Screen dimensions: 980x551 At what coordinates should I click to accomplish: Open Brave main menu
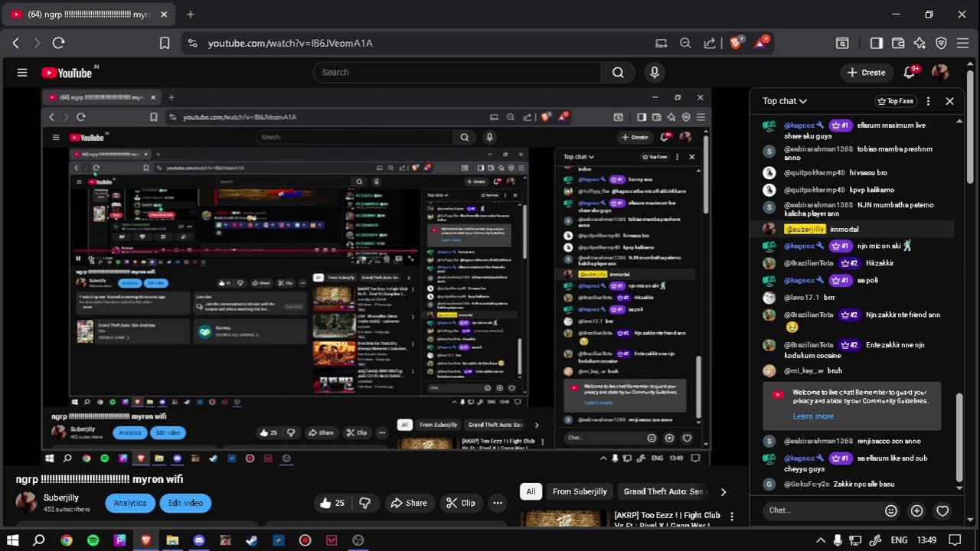pos(963,44)
